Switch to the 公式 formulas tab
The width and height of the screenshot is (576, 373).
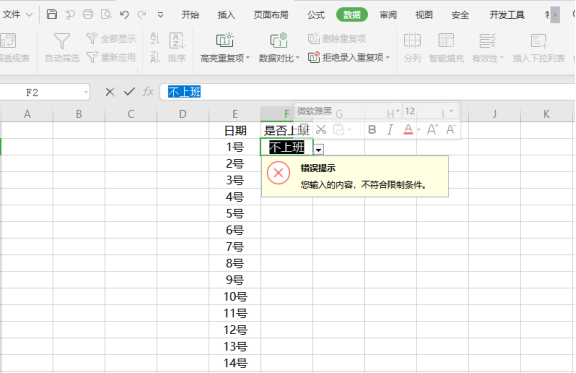pyautogui.click(x=316, y=15)
